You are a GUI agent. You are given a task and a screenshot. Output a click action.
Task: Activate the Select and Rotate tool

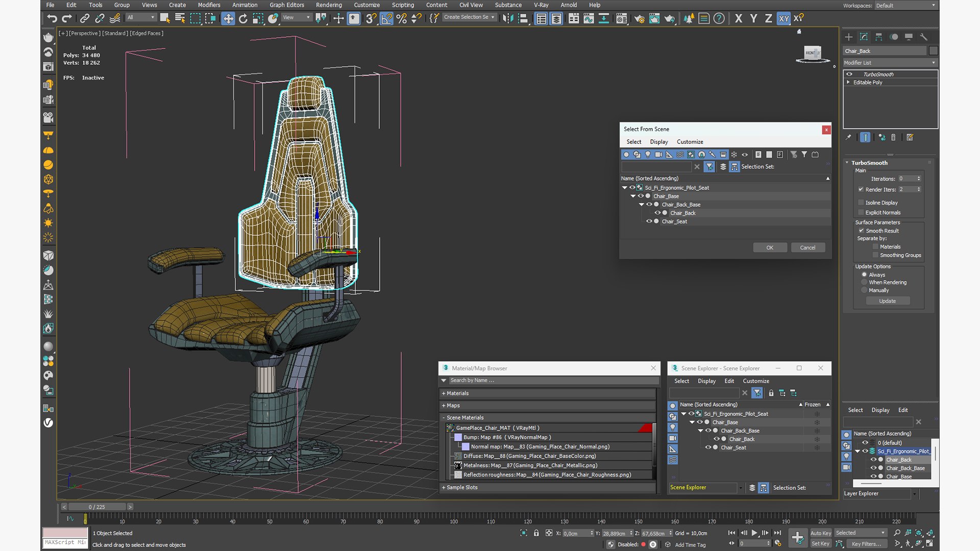(x=243, y=18)
